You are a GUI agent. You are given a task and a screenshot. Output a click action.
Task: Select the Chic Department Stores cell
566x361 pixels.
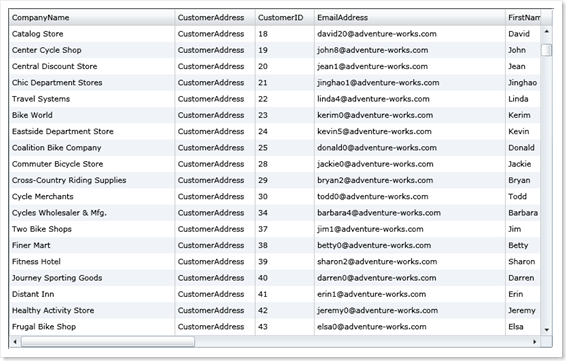click(92, 83)
